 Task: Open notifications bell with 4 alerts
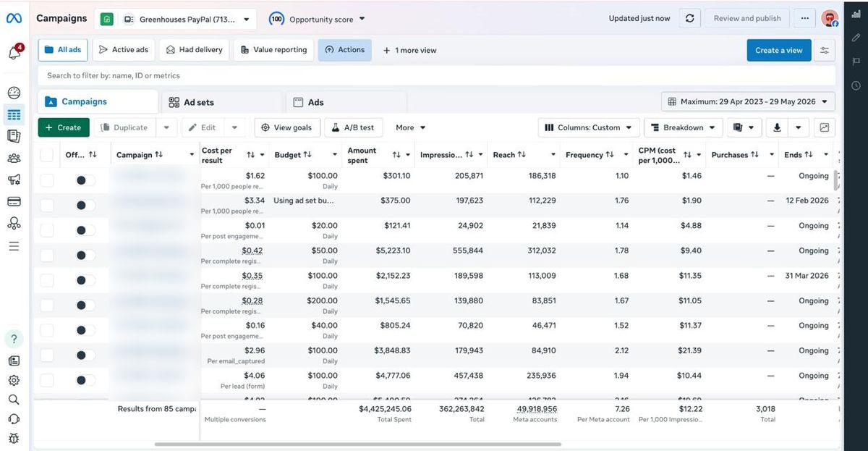coord(14,53)
